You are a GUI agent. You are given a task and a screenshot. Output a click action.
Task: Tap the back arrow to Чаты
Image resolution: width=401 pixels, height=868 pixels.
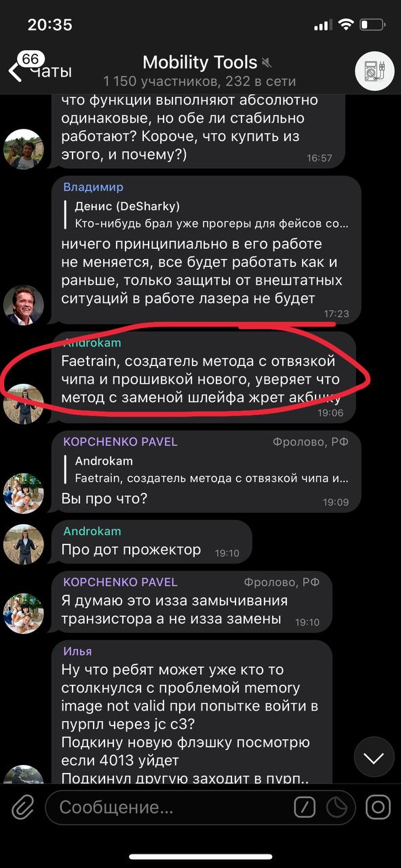click(x=15, y=71)
